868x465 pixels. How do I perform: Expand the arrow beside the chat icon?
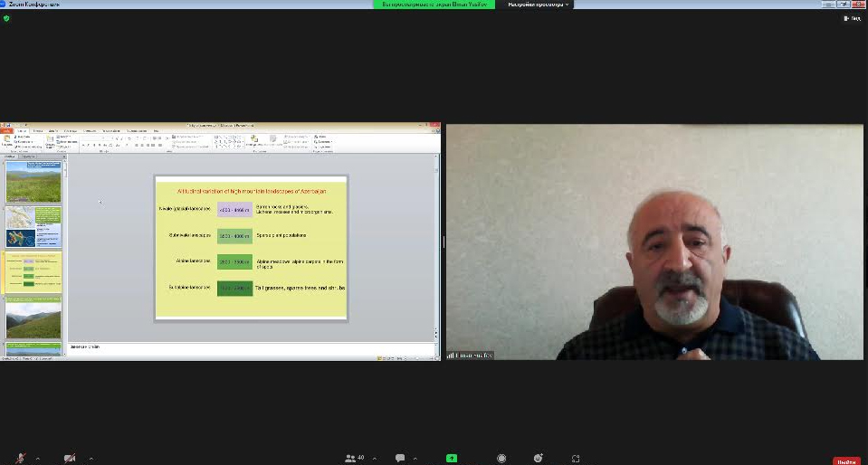[x=415, y=459]
